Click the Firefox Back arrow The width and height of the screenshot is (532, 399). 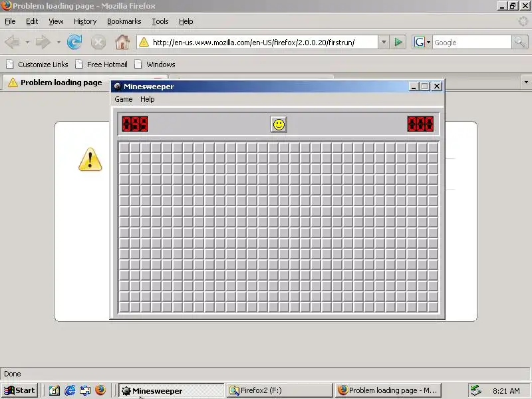[13, 42]
